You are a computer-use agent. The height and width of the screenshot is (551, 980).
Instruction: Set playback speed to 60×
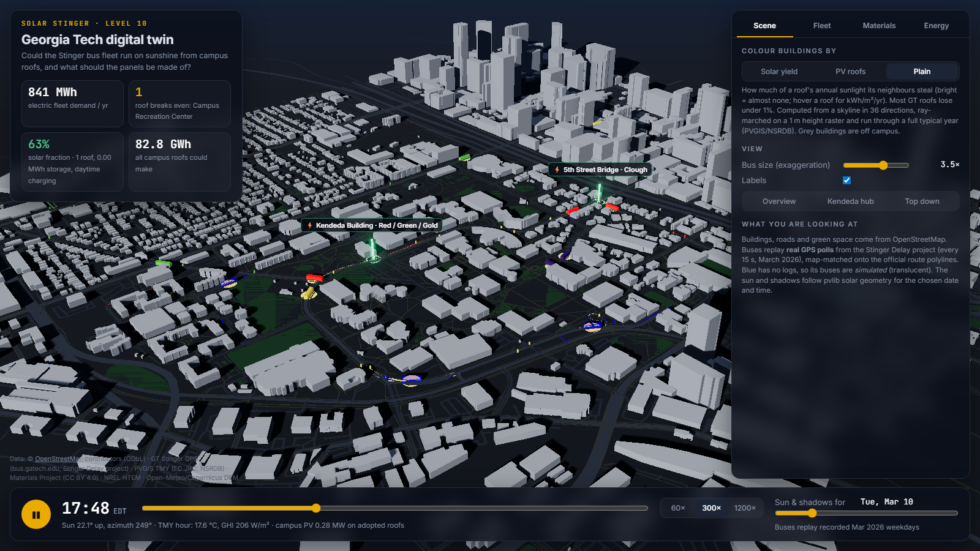click(678, 508)
